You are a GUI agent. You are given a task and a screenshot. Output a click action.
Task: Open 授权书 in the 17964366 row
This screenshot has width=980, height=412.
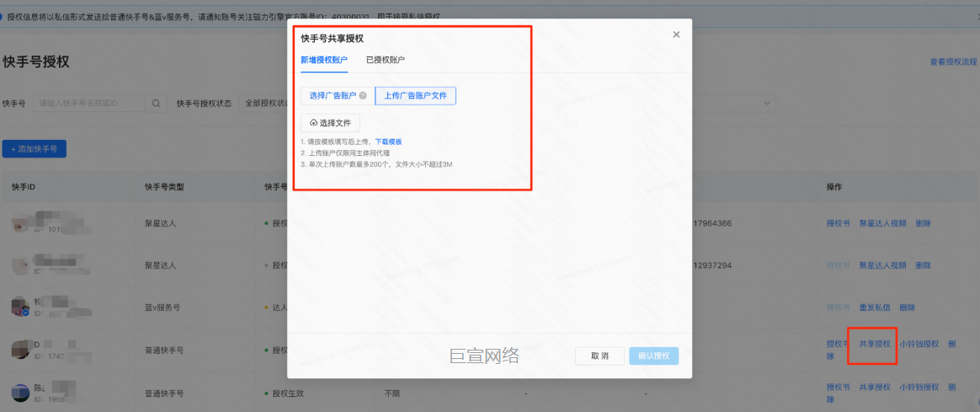[x=838, y=223]
